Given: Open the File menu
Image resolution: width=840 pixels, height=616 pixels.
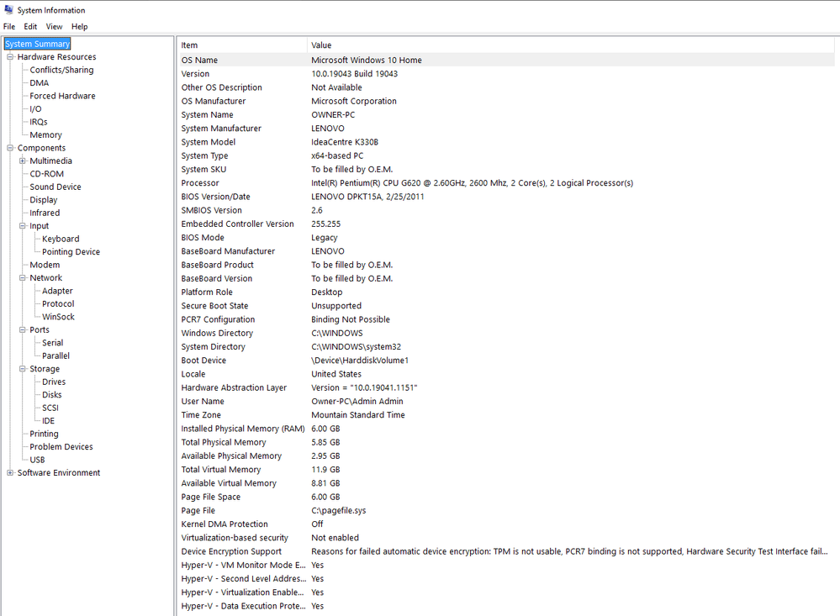Looking at the screenshot, I should coord(9,26).
